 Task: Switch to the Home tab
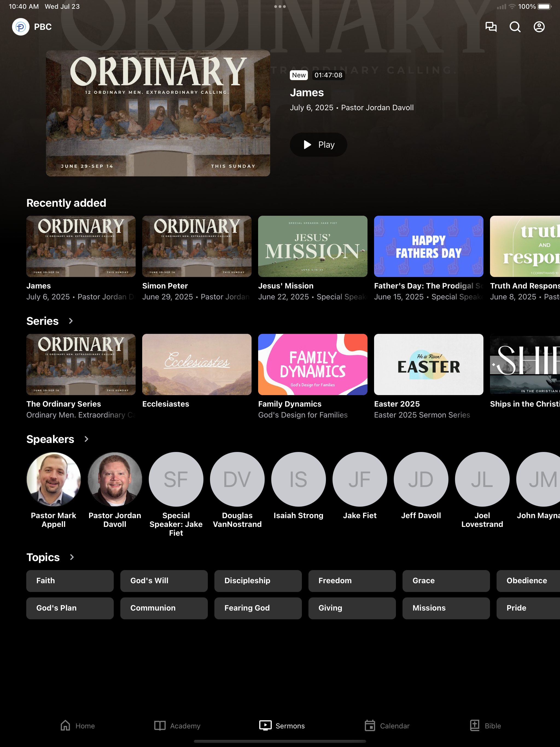coord(77,726)
